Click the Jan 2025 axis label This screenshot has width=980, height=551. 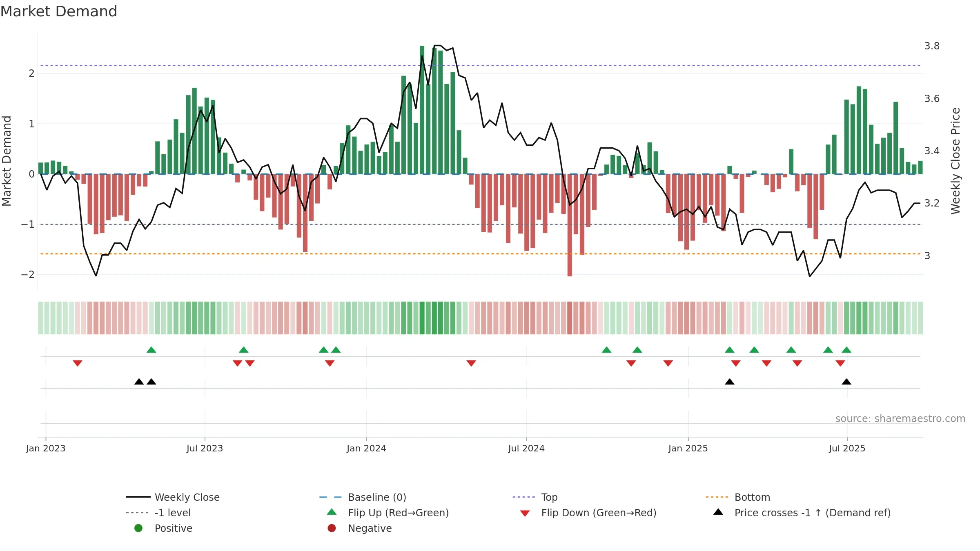[688, 448]
